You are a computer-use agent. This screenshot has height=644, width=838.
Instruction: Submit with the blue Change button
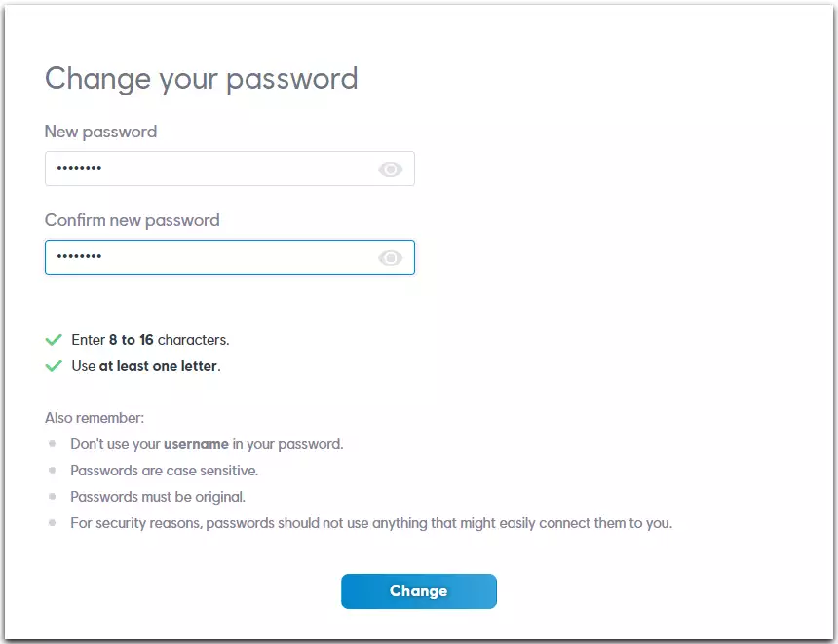point(419,591)
